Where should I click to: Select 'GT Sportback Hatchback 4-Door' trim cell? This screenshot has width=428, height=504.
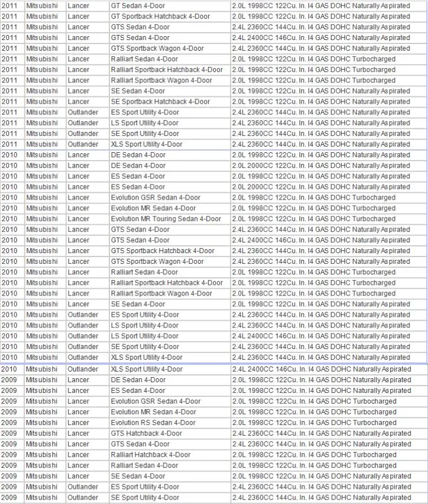click(170, 16)
